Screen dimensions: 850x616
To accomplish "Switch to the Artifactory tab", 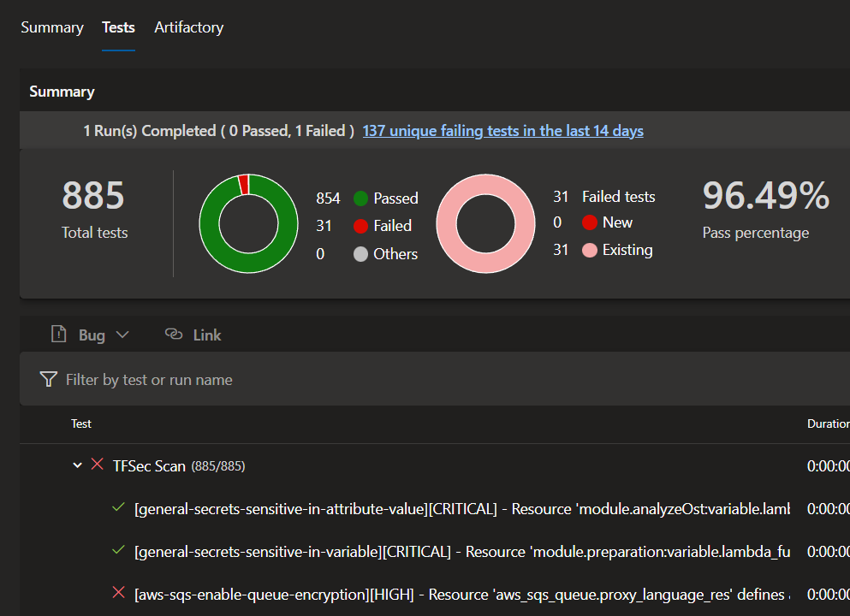I will (188, 27).
